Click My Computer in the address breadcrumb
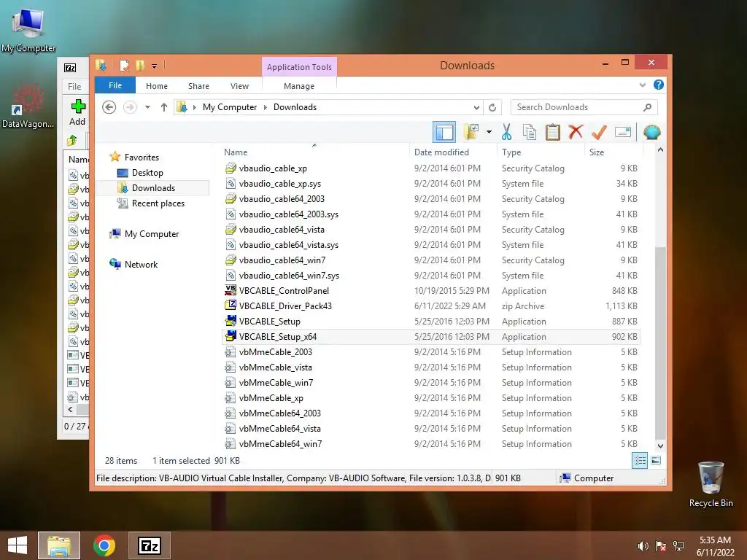This screenshot has width=747, height=560. point(230,107)
